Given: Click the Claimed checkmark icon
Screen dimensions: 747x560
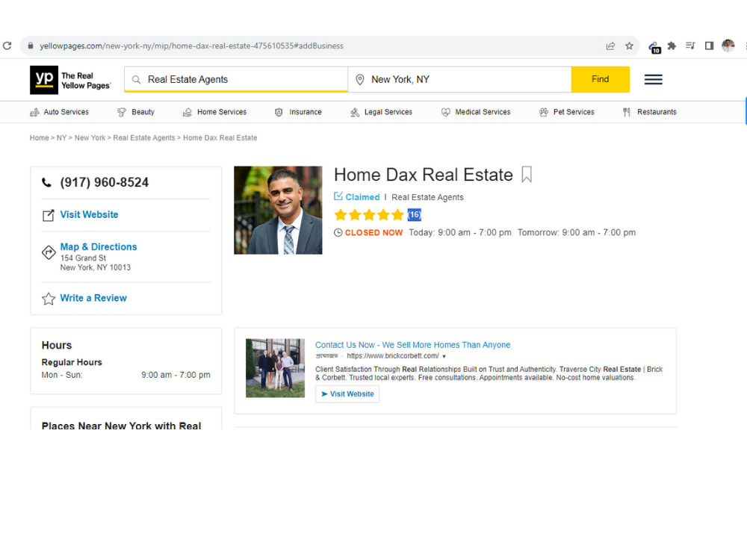Looking at the screenshot, I should pyautogui.click(x=338, y=196).
